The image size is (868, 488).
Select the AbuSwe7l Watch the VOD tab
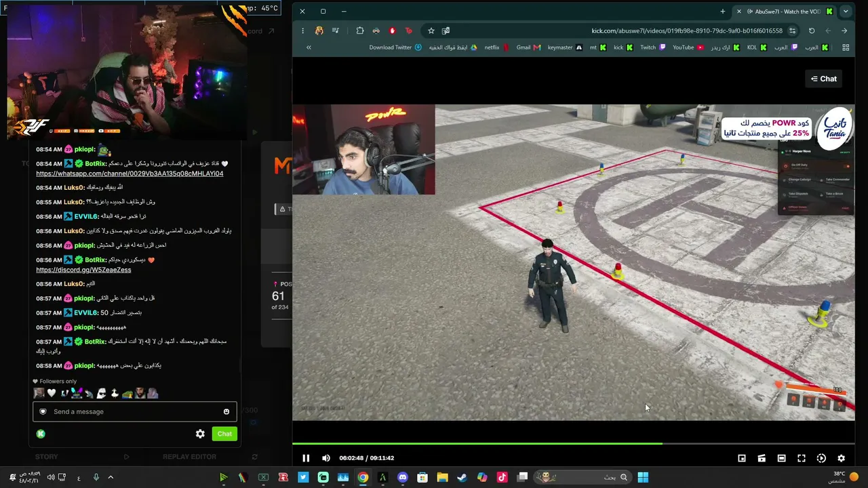pos(787,12)
